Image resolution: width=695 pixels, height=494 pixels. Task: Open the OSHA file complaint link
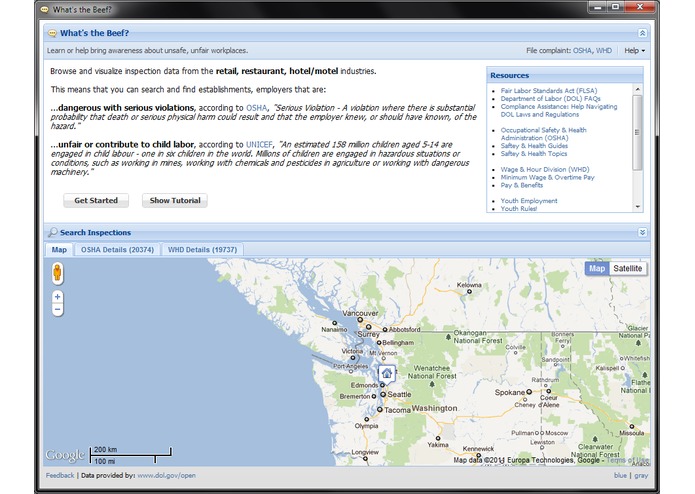(x=582, y=51)
